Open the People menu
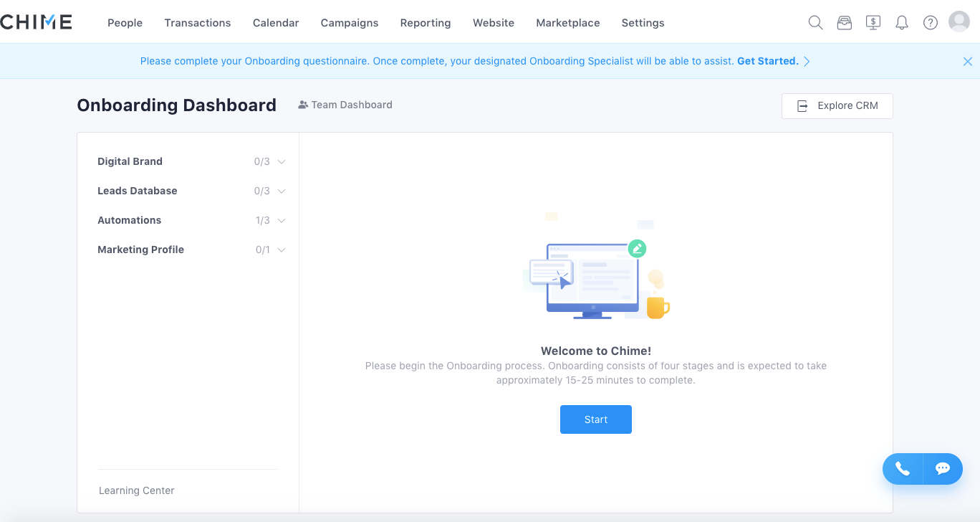 (x=125, y=23)
